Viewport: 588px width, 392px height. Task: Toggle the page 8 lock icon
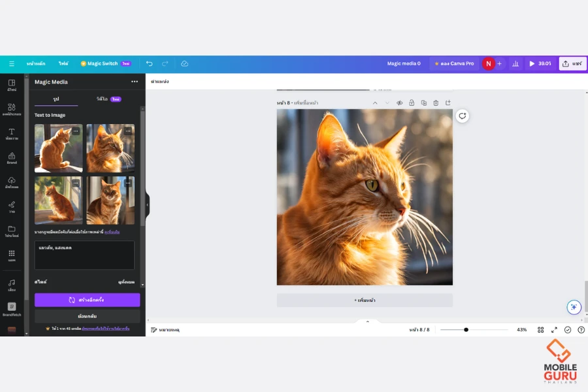412,103
